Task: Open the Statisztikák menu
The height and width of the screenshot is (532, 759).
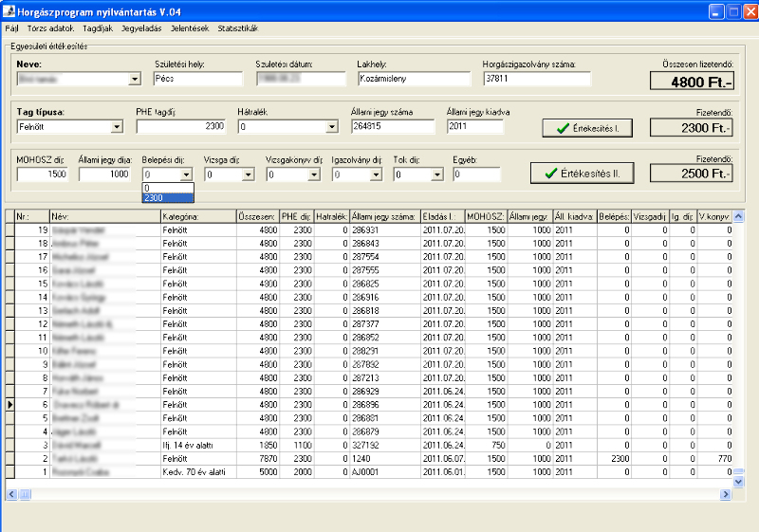Action: 237,28
